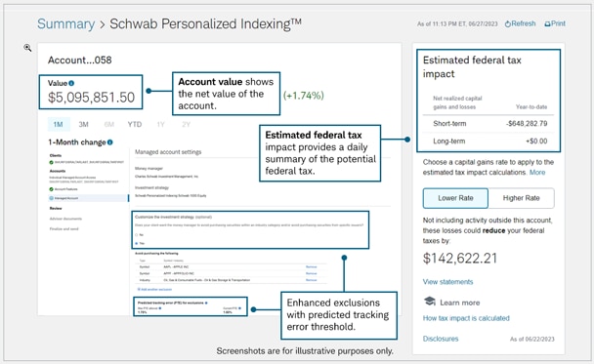Click the magnifier zoom icon
Image resolution: width=594 pixels, height=364 pixels.
coord(27,48)
